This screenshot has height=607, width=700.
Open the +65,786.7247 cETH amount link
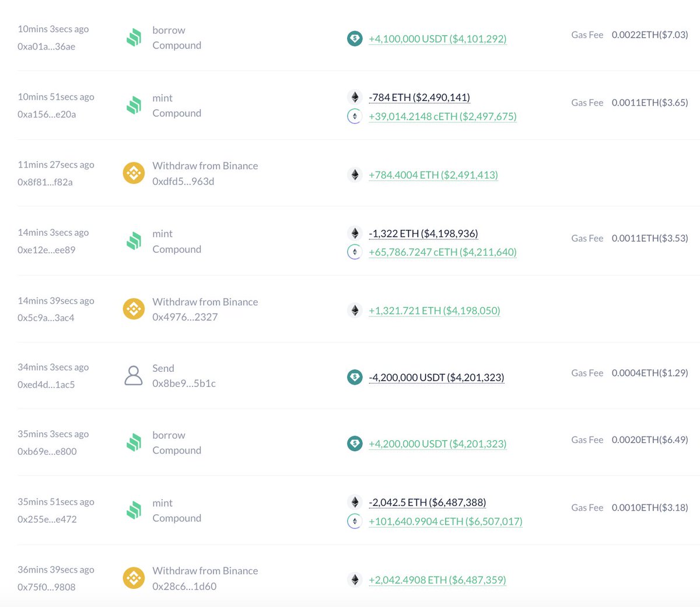tap(443, 252)
